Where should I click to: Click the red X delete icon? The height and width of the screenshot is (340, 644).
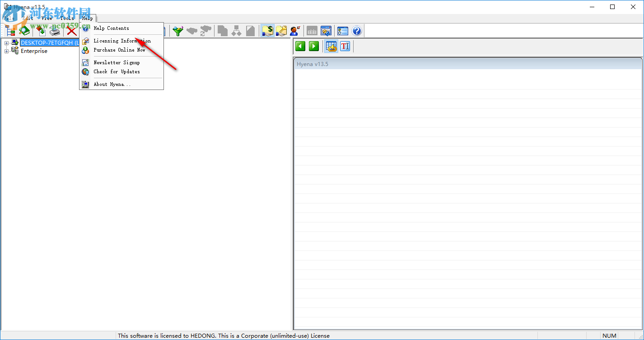coord(72,31)
